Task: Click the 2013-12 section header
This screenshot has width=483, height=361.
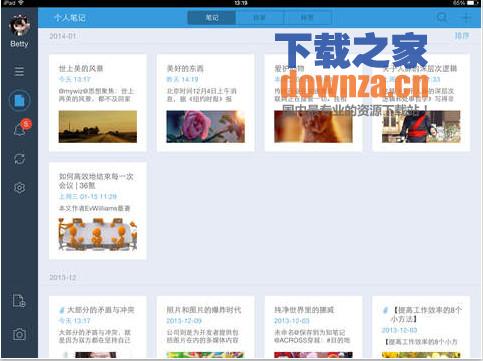Action: pyautogui.click(x=63, y=277)
